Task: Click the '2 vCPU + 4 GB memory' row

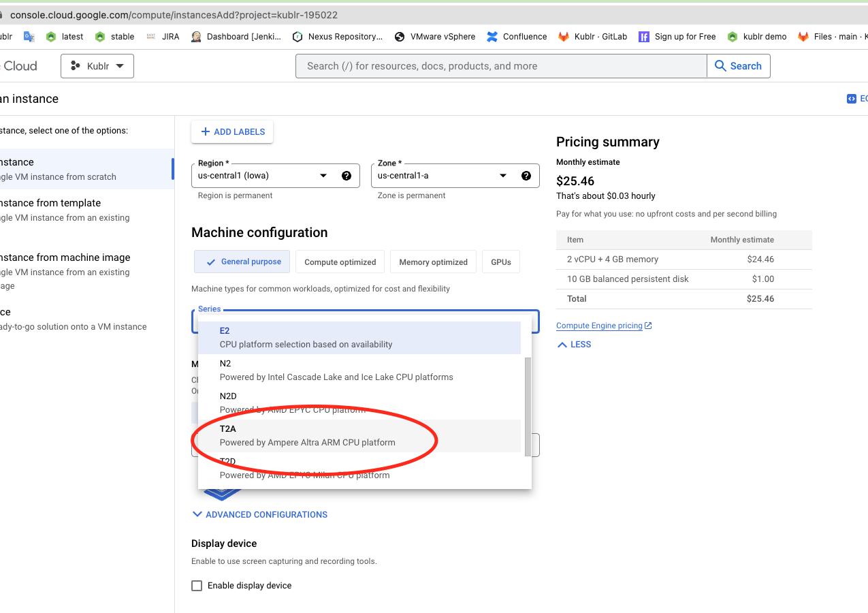Action: pyautogui.click(x=684, y=260)
